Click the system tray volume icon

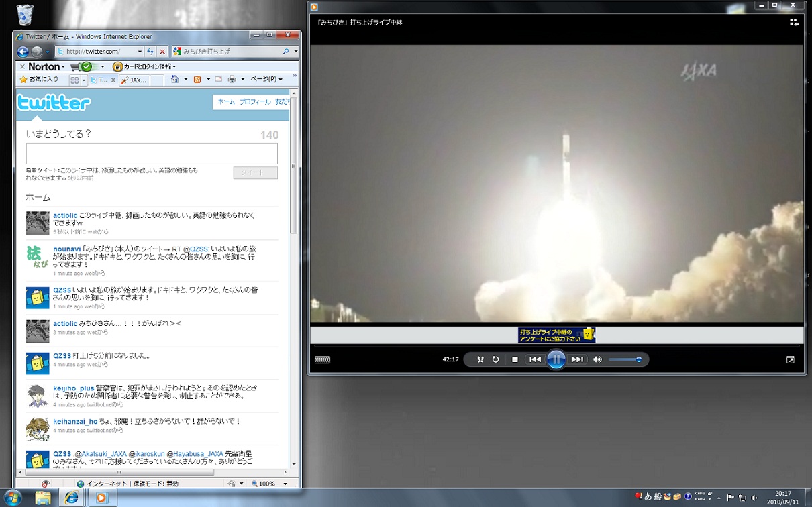pyautogui.click(x=754, y=498)
